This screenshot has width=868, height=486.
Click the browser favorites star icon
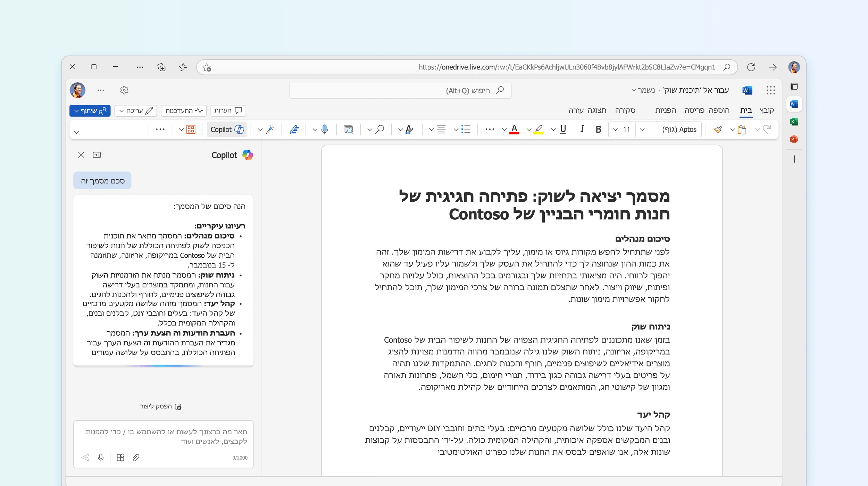click(x=183, y=67)
